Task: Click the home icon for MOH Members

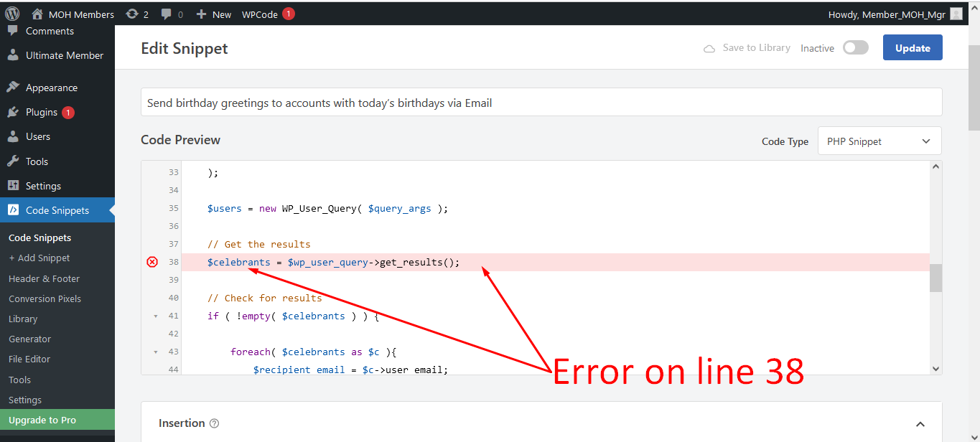Action: click(x=37, y=14)
